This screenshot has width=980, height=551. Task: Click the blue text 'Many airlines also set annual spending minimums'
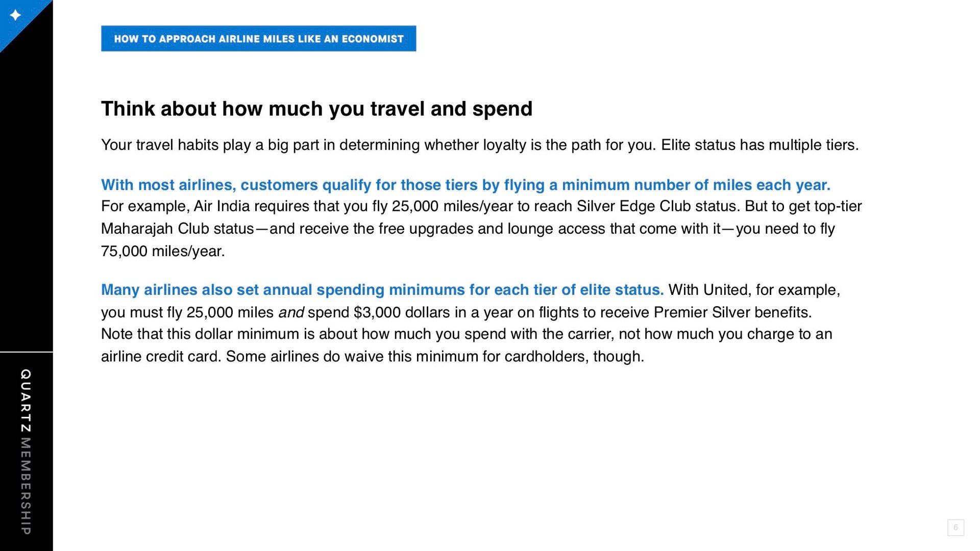coord(382,290)
